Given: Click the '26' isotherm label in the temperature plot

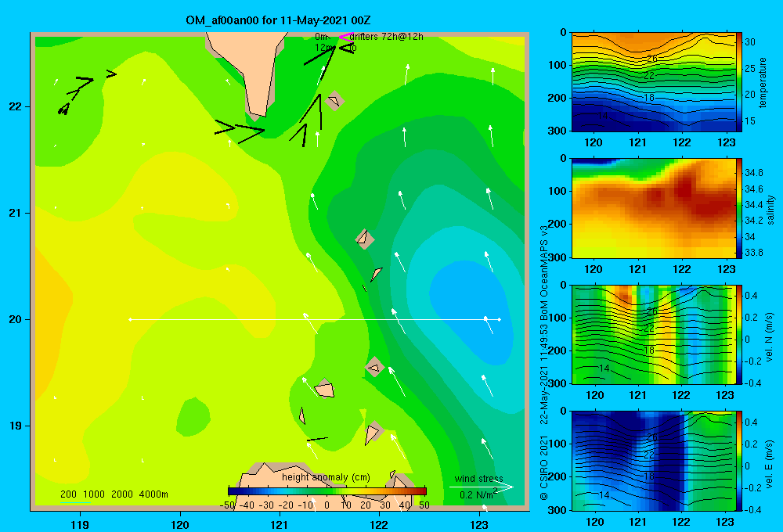Looking at the screenshot, I should pos(651,59).
